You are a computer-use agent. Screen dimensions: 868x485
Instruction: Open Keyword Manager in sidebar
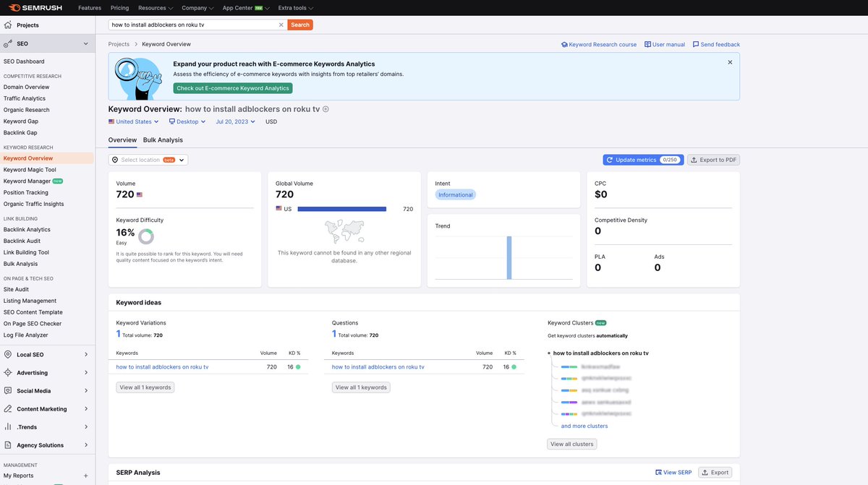pyautogui.click(x=27, y=181)
